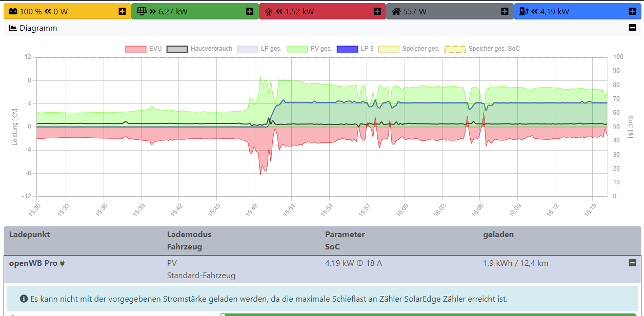This screenshot has height=316, width=644.
Task: Click the 1,9 kWh / 12,4 km charged value
Action: pyautogui.click(x=516, y=263)
